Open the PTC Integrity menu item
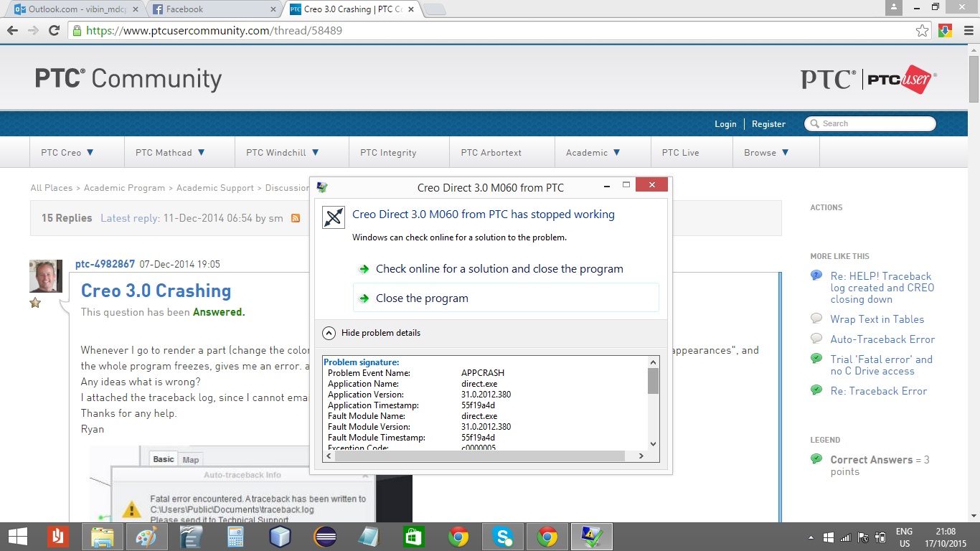The image size is (980, 551). pyautogui.click(x=388, y=152)
